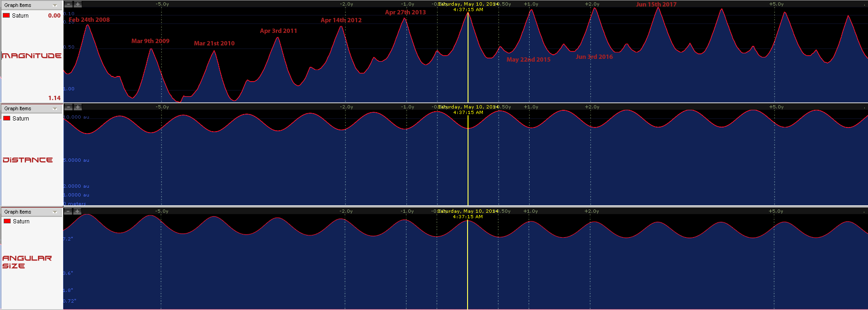Click Saturn red color swatch in Magnitude panel
This screenshot has height=310, width=868.
[6, 16]
